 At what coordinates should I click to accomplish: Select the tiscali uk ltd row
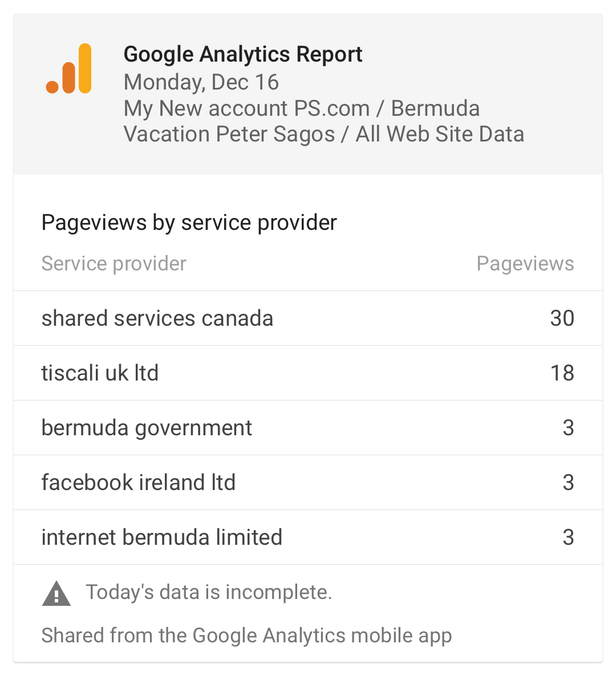pyautogui.click(x=308, y=373)
